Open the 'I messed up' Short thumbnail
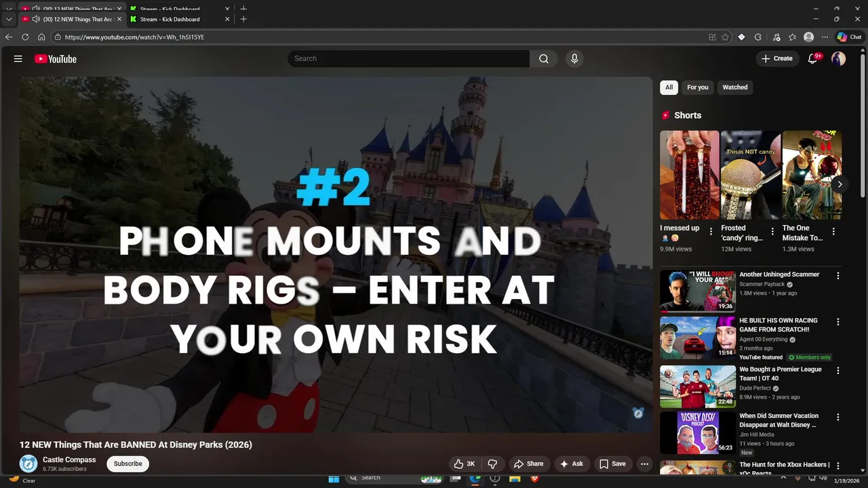This screenshot has height=488, width=868. click(x=689, y=175)
